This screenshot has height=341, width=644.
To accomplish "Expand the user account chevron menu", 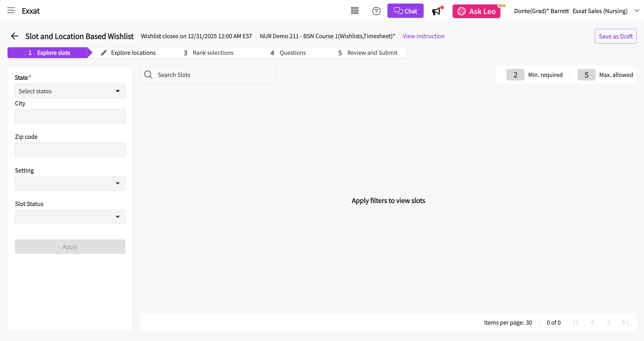I will point(636,11).
